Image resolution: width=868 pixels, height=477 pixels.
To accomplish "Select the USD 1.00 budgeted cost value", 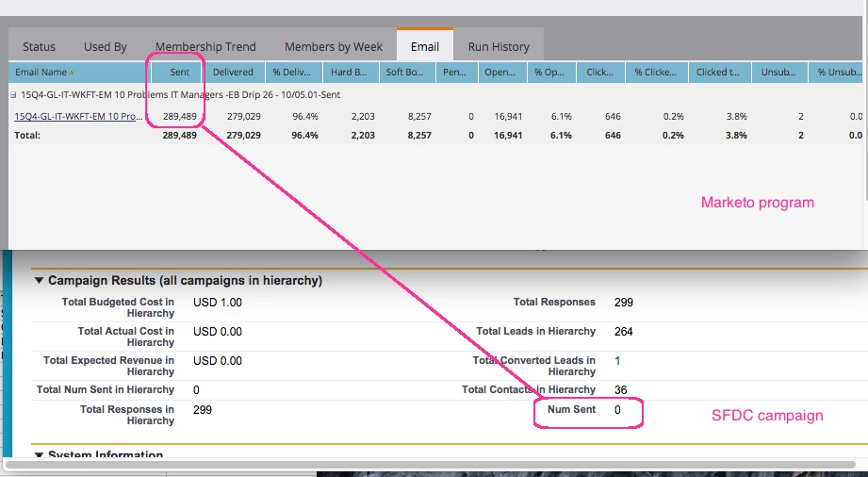I will 218,302.
